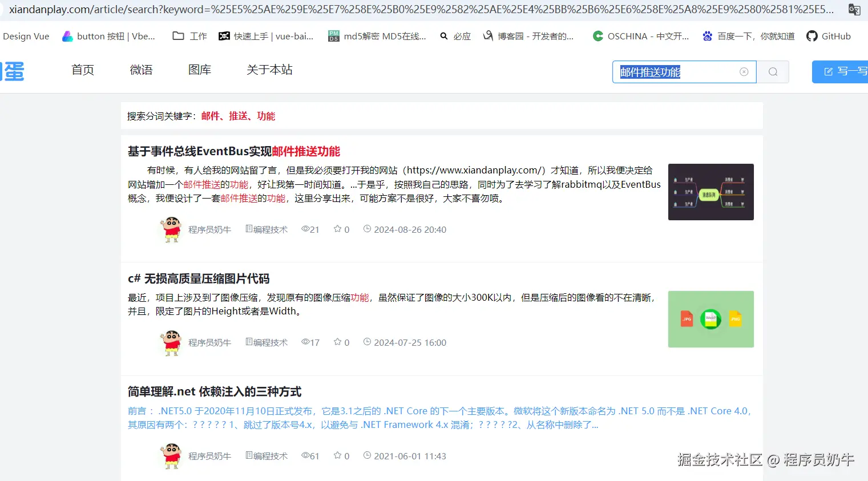The height and width of the screenshot is (481, 868).
Task: Go to the 首页 nav item
Action: coord(83,70)
